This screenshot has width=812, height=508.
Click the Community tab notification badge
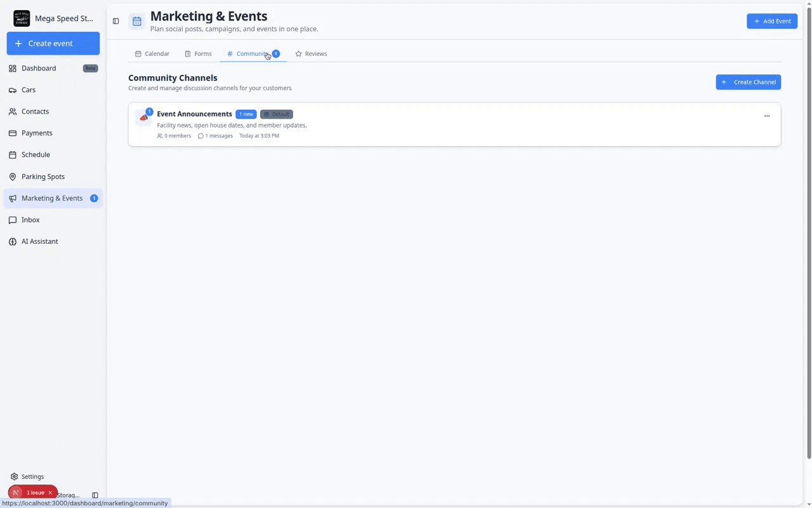pos(276,53)
